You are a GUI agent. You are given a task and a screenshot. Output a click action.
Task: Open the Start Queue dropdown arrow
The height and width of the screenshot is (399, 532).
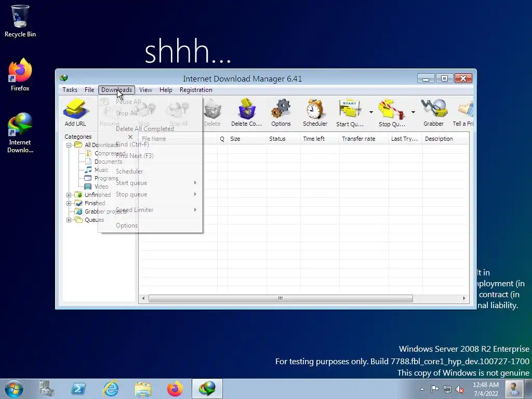tap(371, 112)
